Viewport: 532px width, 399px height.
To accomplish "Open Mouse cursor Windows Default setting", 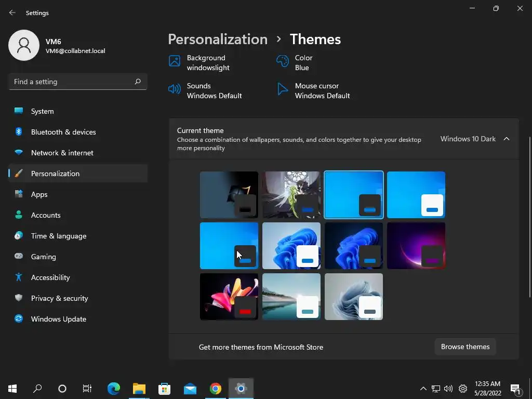I will point(313,90).
